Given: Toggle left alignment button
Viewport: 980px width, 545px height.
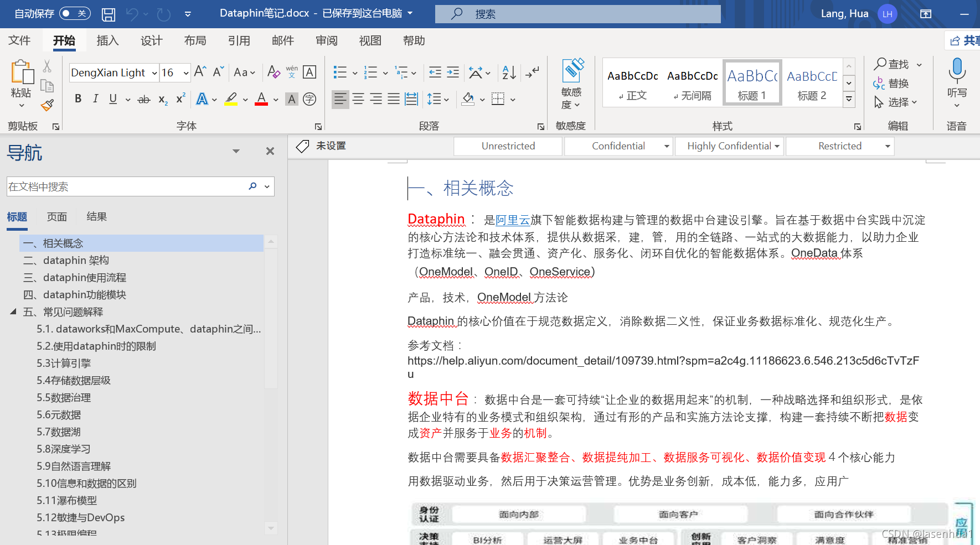Looking at the screenshot, I should [341, 99].
